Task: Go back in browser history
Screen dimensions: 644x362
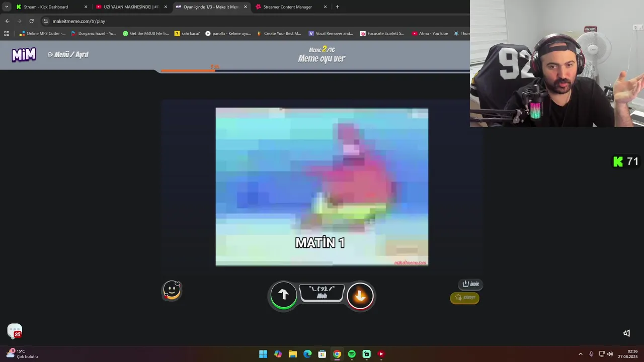Action: click(7, 21)
